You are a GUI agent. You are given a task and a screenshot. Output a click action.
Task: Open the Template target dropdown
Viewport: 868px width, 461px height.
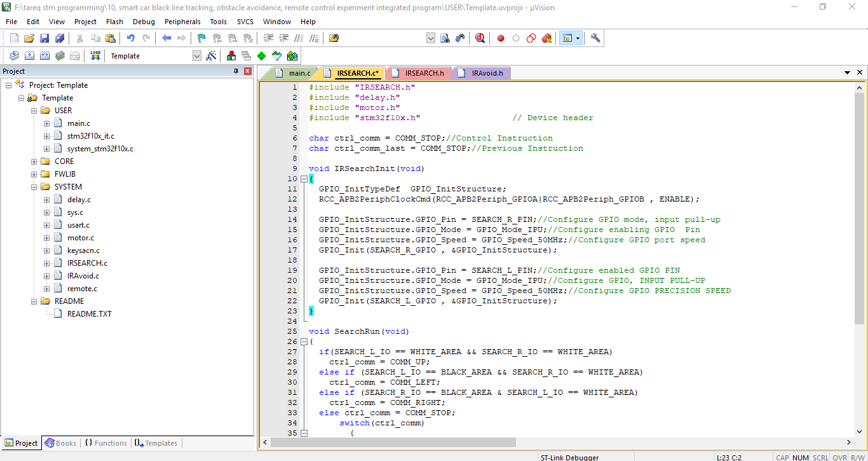pyautogui.click(x=196, y=56)
